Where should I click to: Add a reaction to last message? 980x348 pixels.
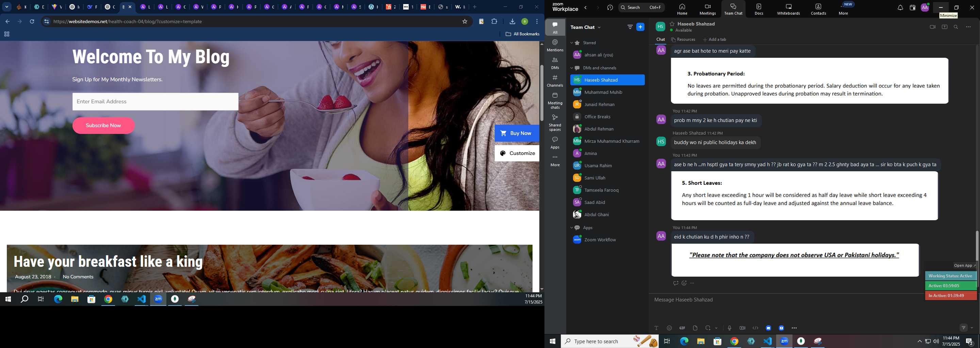tap(684, 283)
